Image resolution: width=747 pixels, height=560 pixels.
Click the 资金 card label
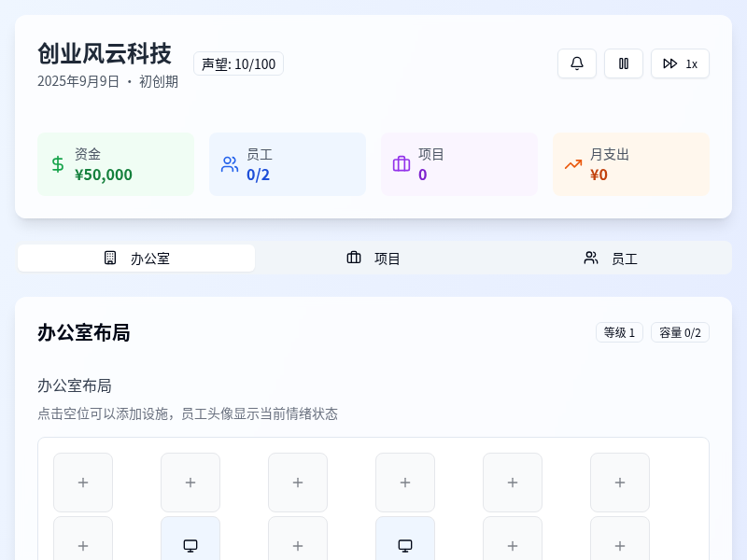point(88,154)
